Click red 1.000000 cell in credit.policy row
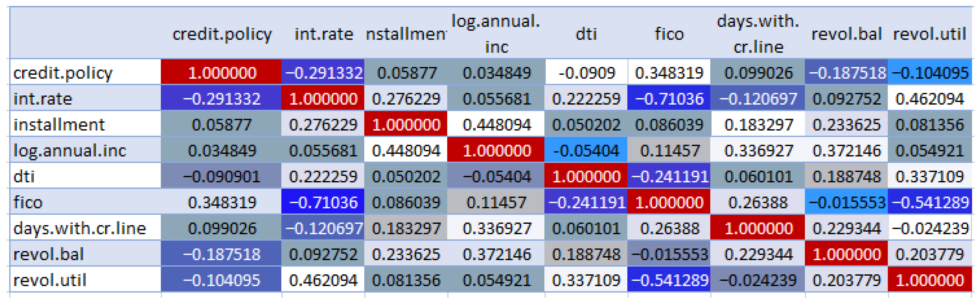Viewport: 980px width, 307px height. pyautogui.click(x=222, y=73)
